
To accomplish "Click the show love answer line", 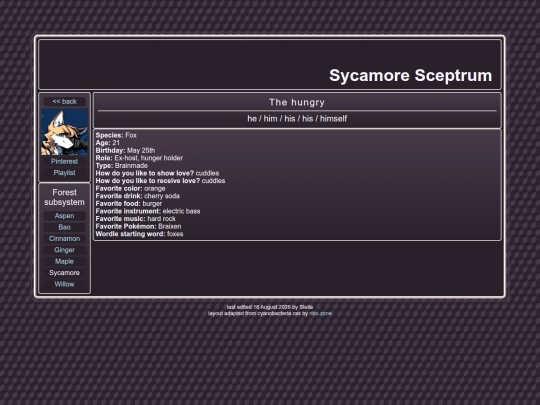I will pos(157,173).
